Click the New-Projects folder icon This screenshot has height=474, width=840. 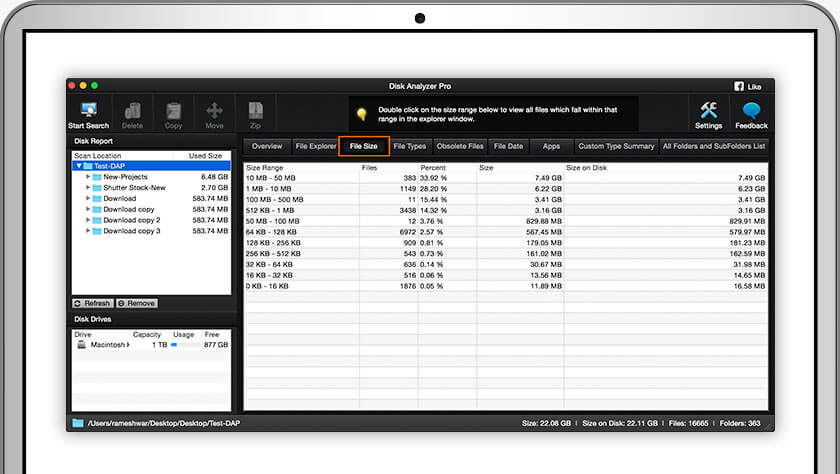click(97, 177)
